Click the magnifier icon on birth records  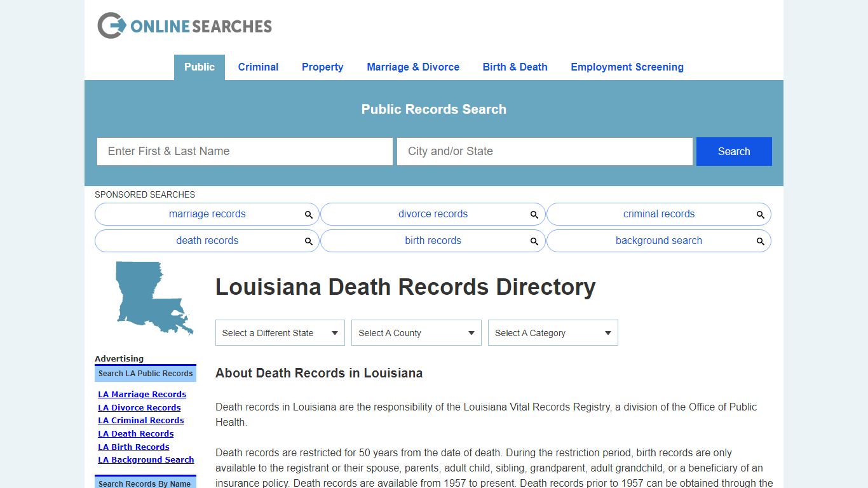click(534, 241)
